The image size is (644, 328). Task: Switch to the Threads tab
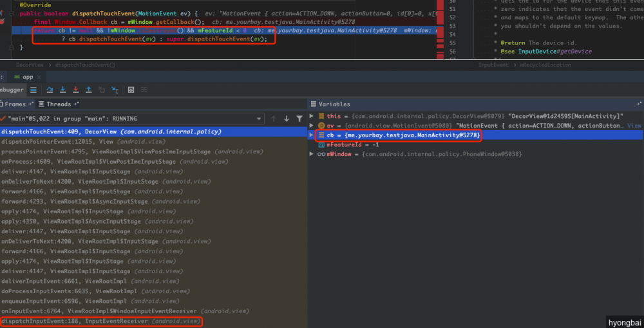pos(59,104)
